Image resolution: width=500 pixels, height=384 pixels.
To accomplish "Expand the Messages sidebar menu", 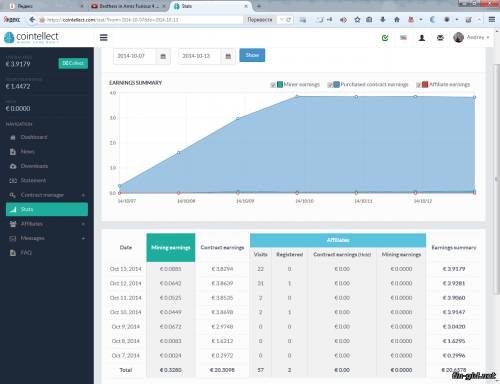I will pos(47,238).
